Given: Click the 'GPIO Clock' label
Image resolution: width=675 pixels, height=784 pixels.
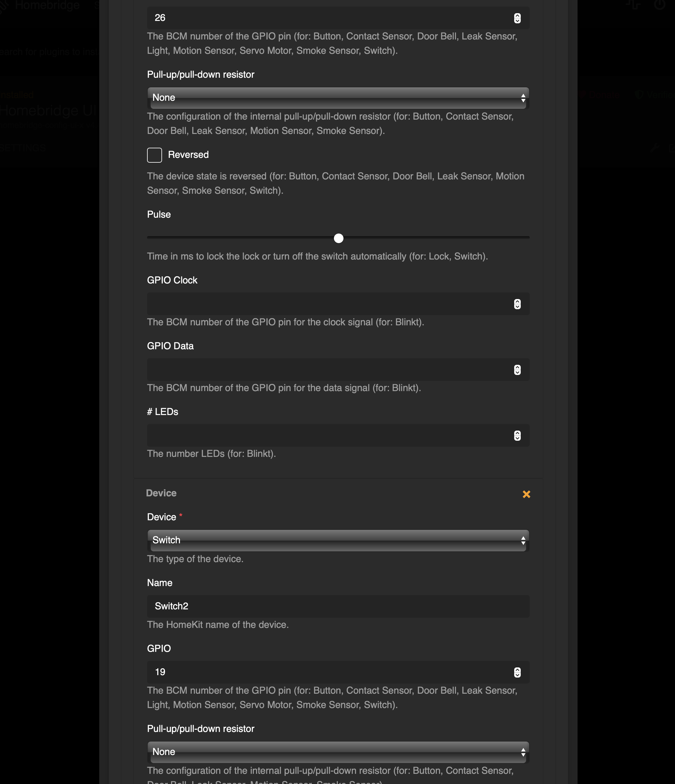Looking at the screenshot, I should point(172,280).
